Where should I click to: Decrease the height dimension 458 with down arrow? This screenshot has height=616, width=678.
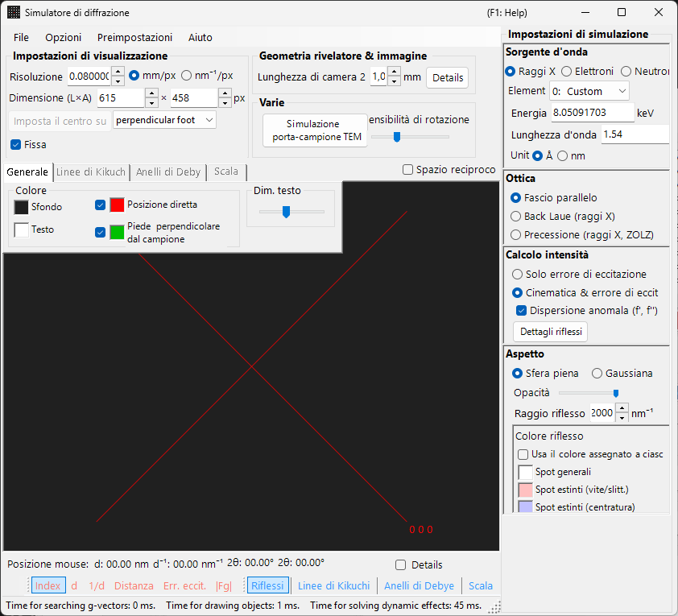[x=225, y=103]
